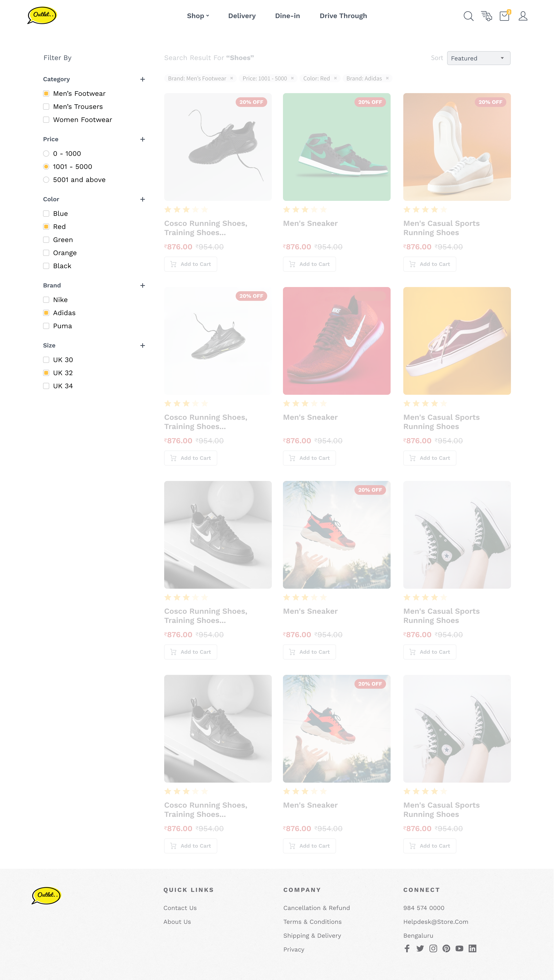
Task: Expand the Shop menu dropdown
Action: click(x=198, y=16)
